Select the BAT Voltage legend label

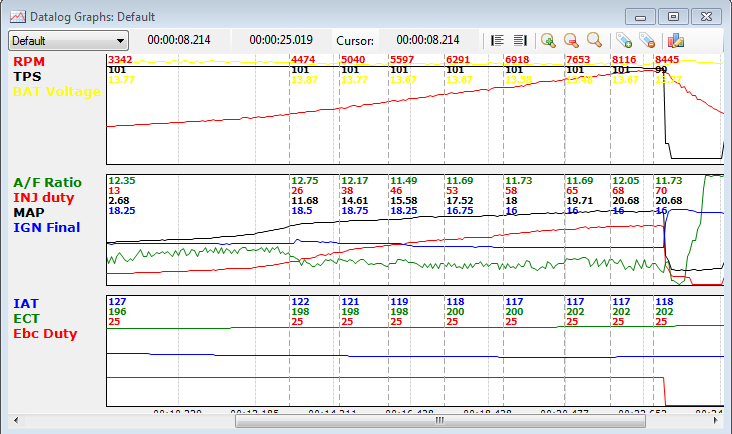(57, 92)
